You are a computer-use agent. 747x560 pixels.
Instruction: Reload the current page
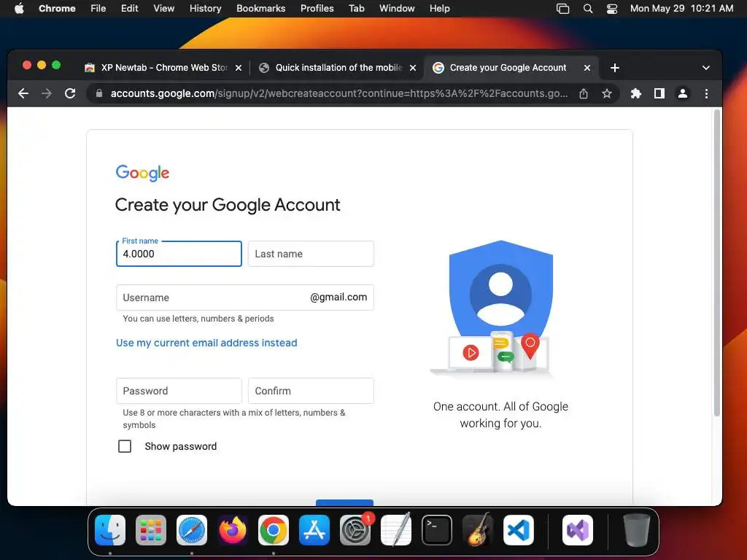[70, 93]
